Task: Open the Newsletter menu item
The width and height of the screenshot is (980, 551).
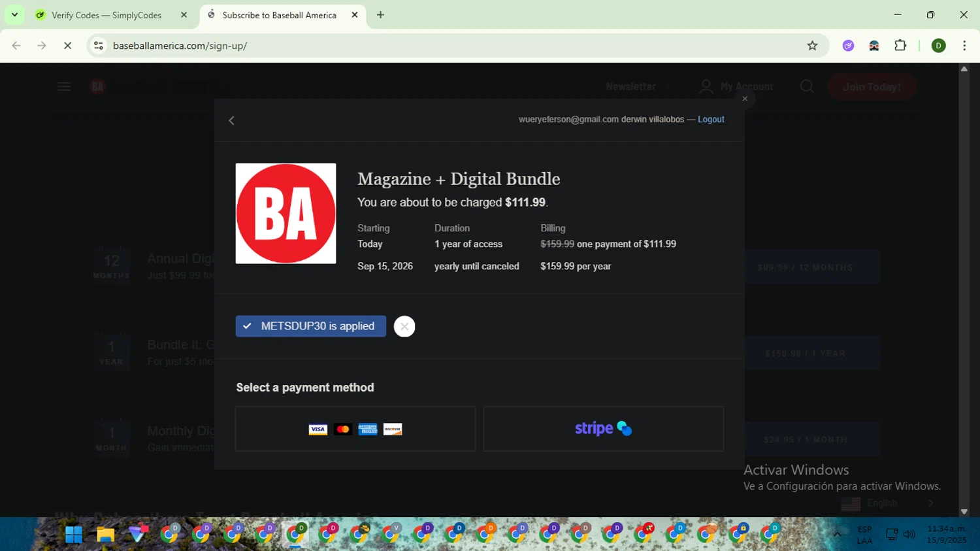Action: coord(630,86)
